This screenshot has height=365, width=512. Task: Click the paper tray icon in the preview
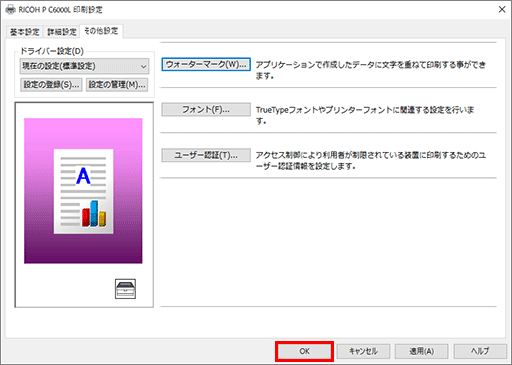125,289
